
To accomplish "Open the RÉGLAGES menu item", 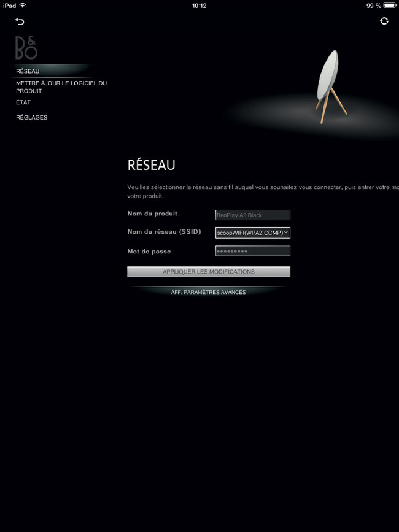I will (x=31, y=117).
